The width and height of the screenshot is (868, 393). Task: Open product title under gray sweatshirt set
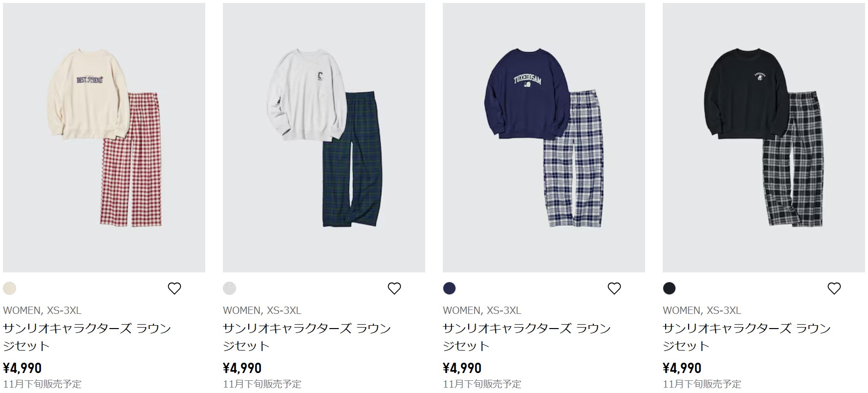tap(307, 337)
